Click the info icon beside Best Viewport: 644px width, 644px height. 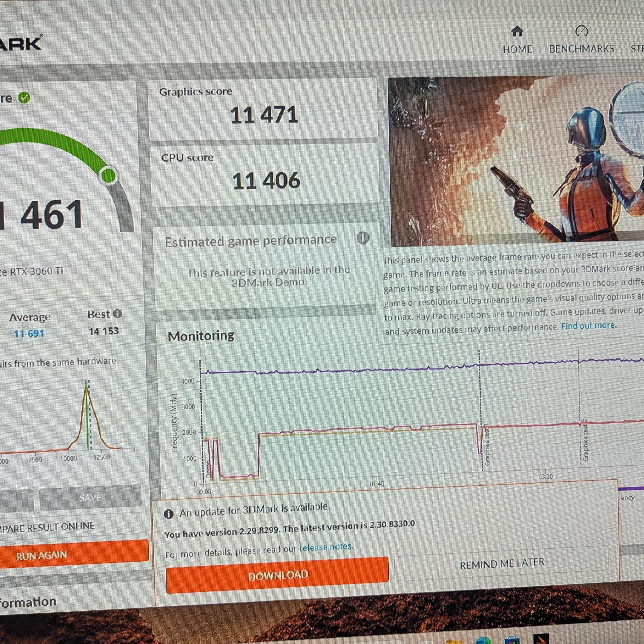(117, 314)
